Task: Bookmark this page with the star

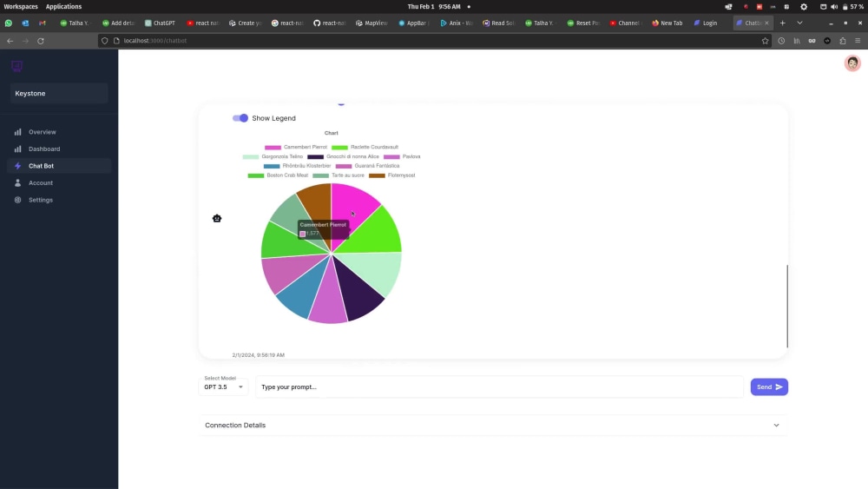Action: click(765, 41)
